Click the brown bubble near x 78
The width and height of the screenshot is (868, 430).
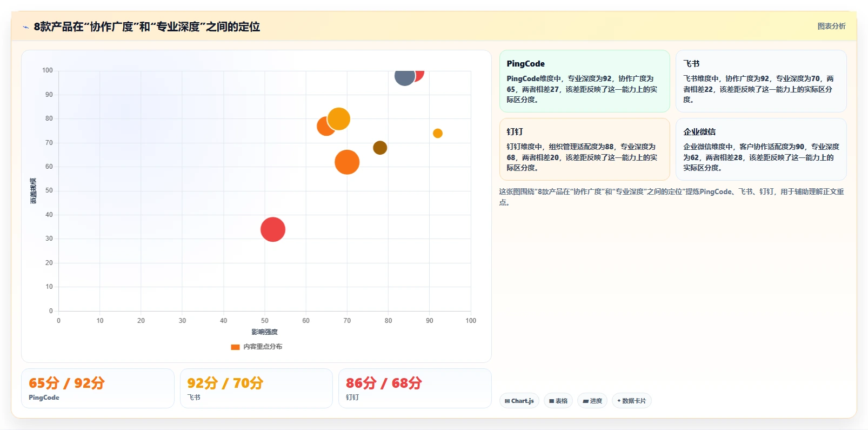380,148
